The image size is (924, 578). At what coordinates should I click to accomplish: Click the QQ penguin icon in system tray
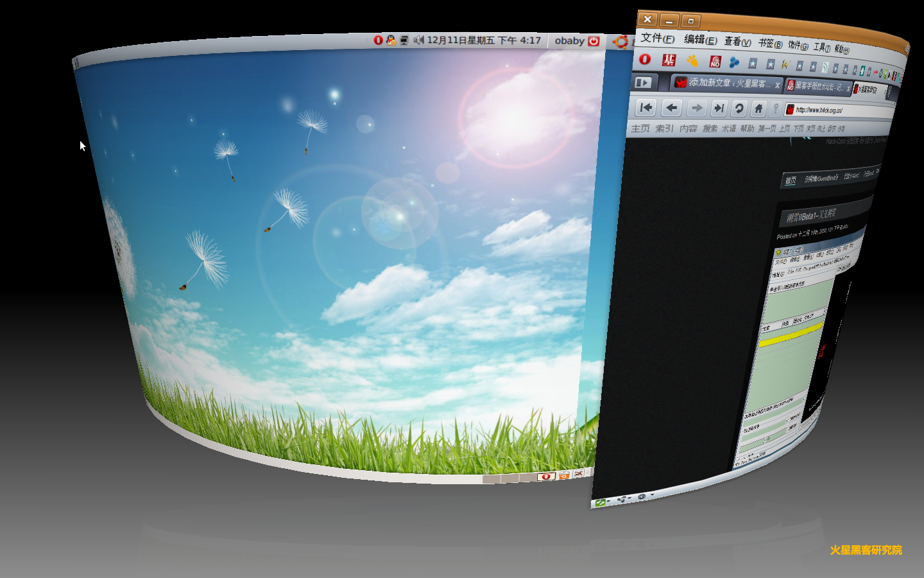point(391,40)
